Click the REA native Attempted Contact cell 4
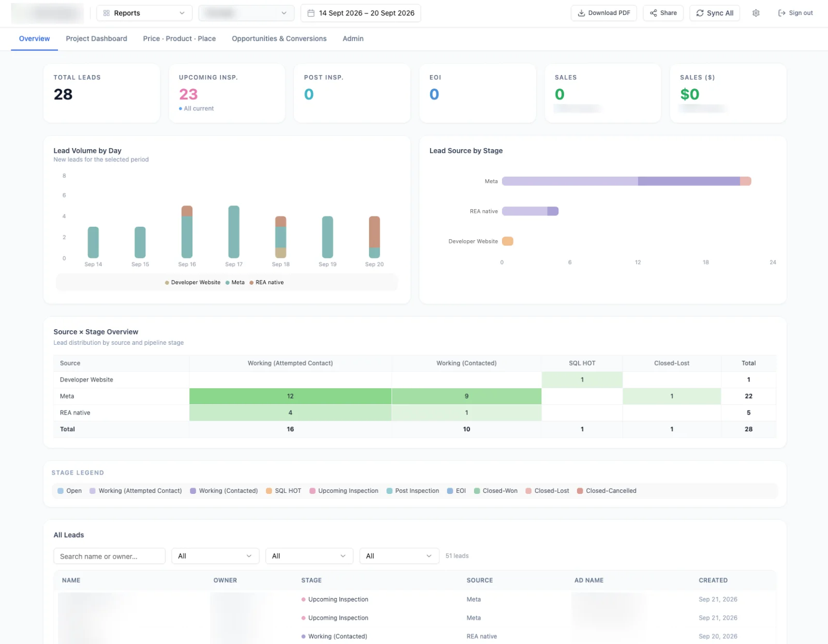 coord(290,413)
